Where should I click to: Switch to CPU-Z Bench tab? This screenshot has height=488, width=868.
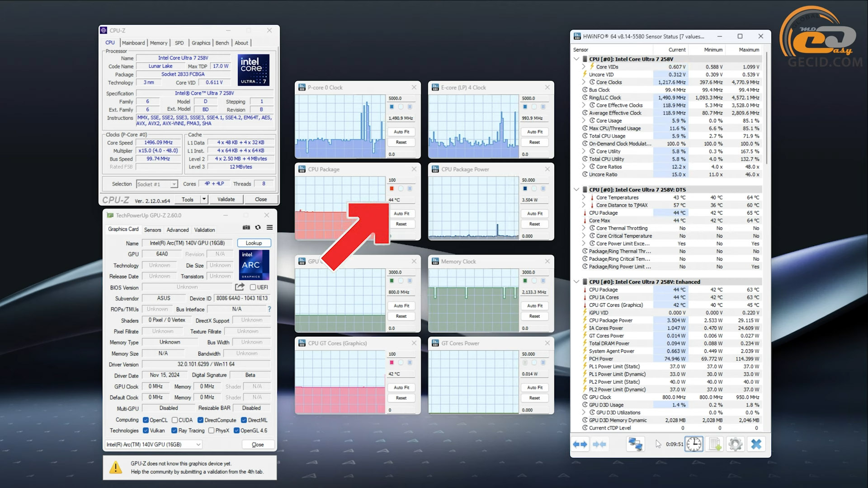click(x=222, y=43)
